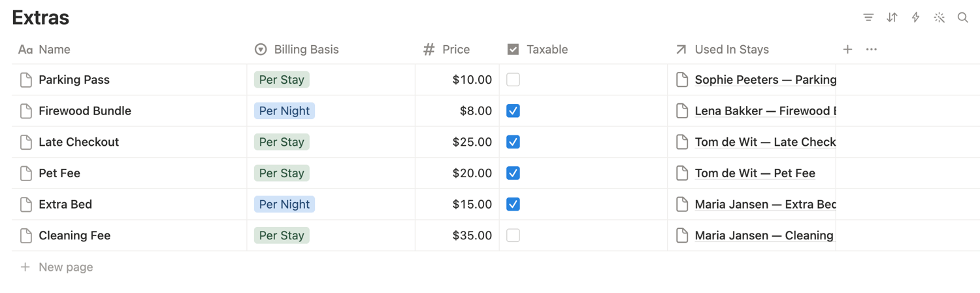Image resolution: width=980 pixels, height=293 pixels.
Task: Open automations lightning bolt icon
Action: click(915, 18)
